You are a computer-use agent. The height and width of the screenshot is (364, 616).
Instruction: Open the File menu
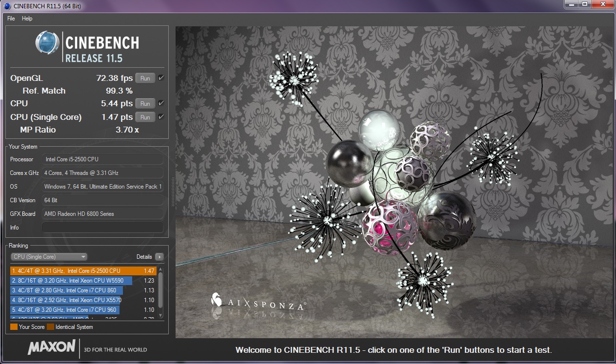pos(11,19)
